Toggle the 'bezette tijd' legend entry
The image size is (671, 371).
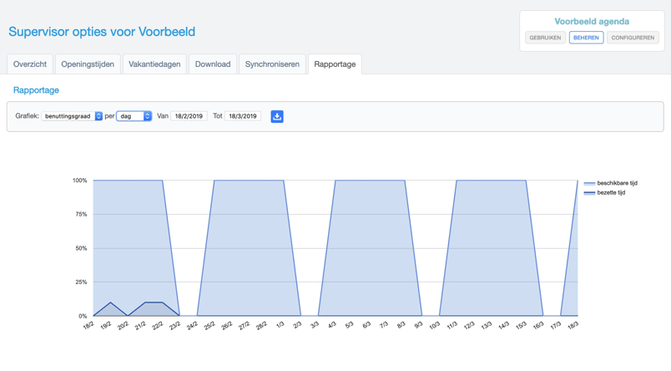click(605, 193)
